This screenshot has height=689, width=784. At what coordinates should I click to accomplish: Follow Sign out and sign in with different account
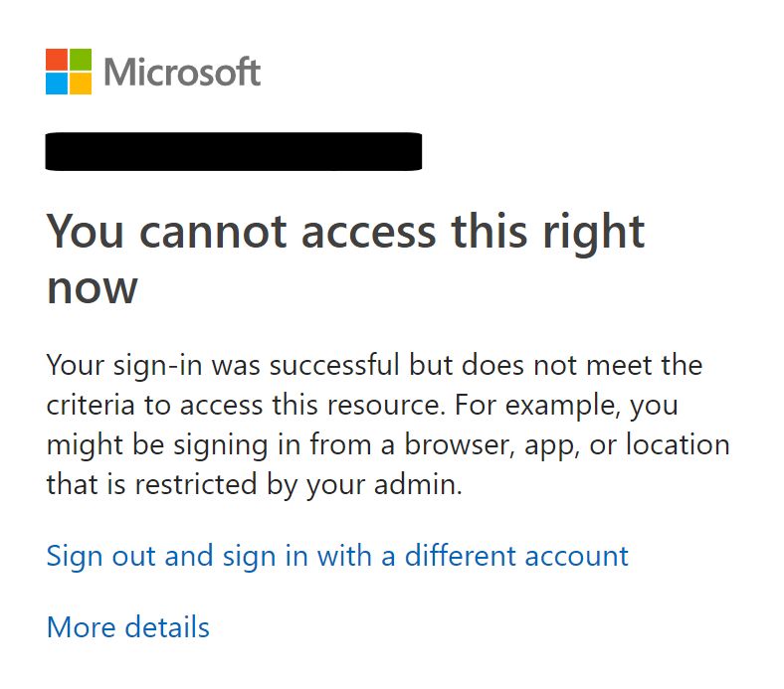click(x=337, y=556)
